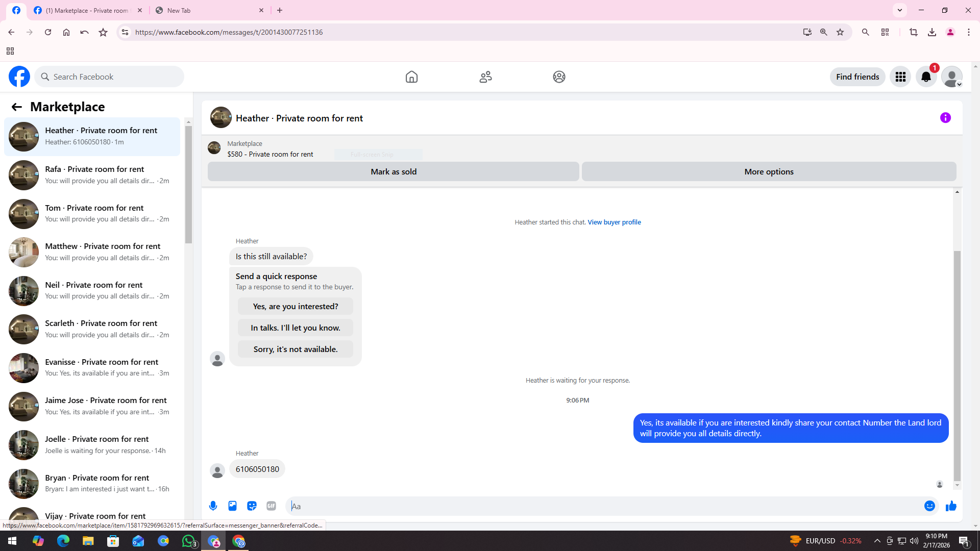Open the sticker picker icon
The height and width of the screenshot is (551, 980).
pos(252,506)
